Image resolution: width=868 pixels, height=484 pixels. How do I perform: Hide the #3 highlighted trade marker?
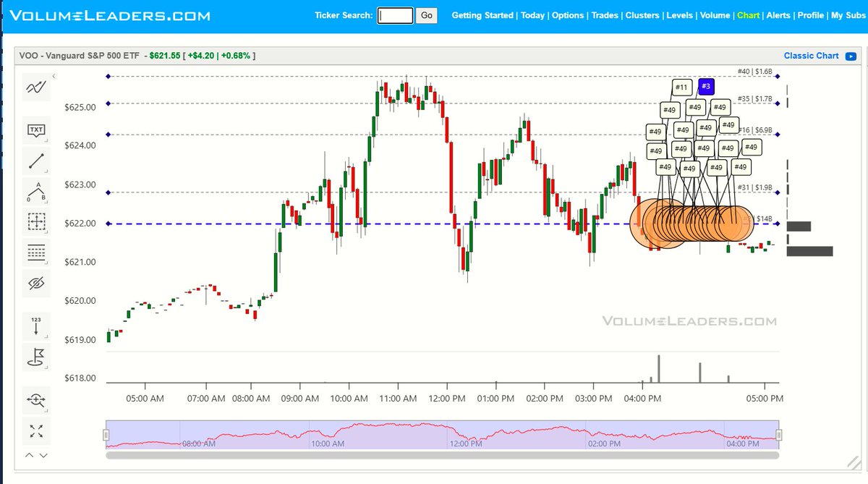point(705,86)
